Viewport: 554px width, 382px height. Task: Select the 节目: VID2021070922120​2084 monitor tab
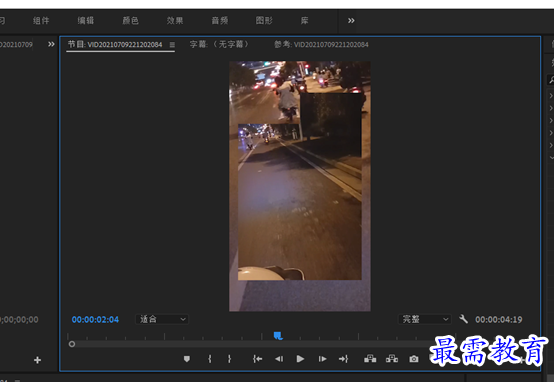coord(115,45)
